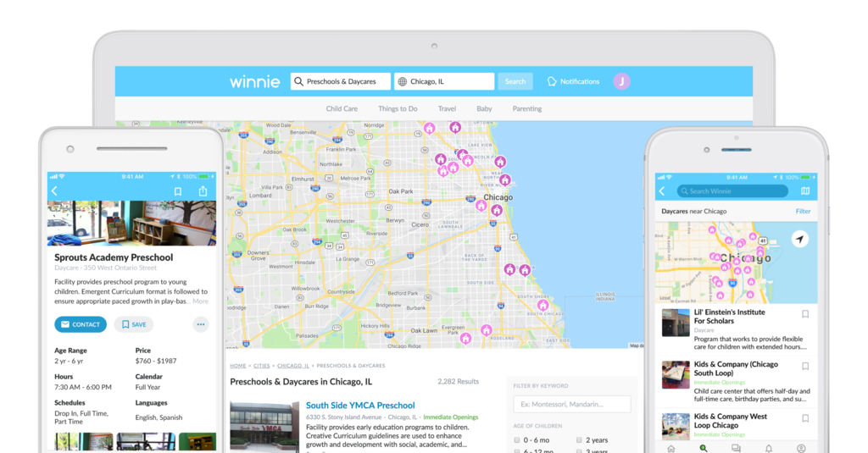868x453 pixels.
Task: Tap the SAVE button
Action: click(x=133, y=324)
